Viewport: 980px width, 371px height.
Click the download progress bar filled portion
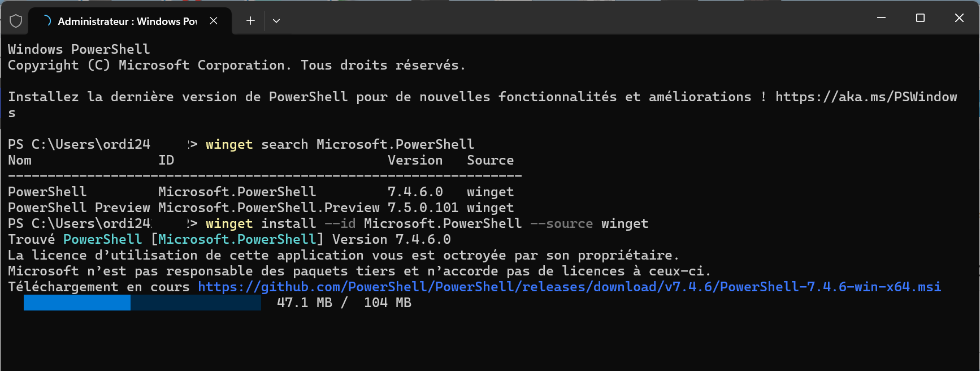[x=77, y=303]
